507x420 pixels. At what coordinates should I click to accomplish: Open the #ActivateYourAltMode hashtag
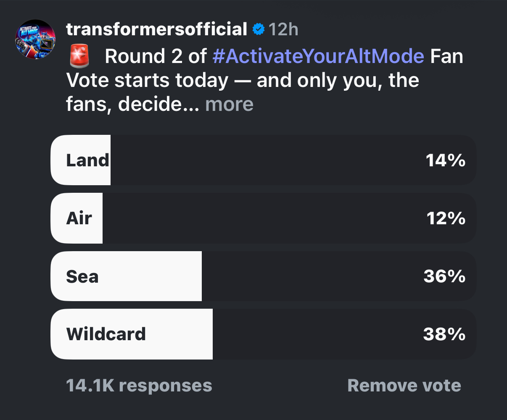318,56
